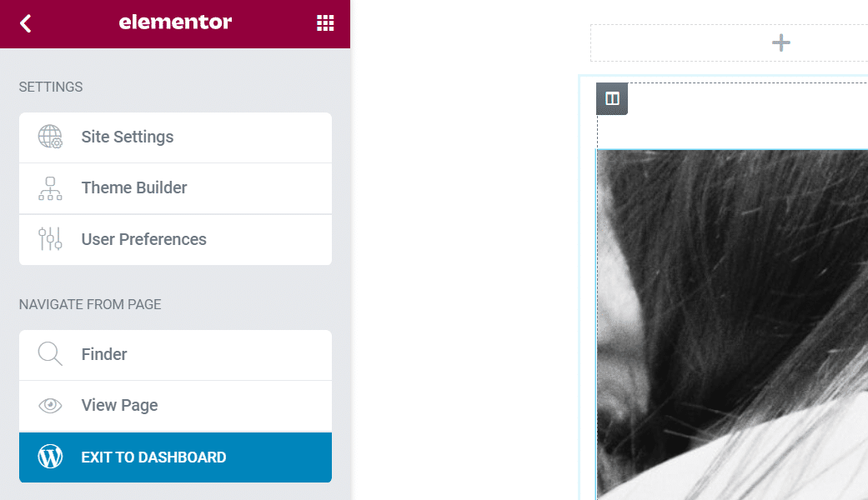Click the back chevron in the panel header
The width and height of the screenshot is (868, 500).
tap(25, 22)
